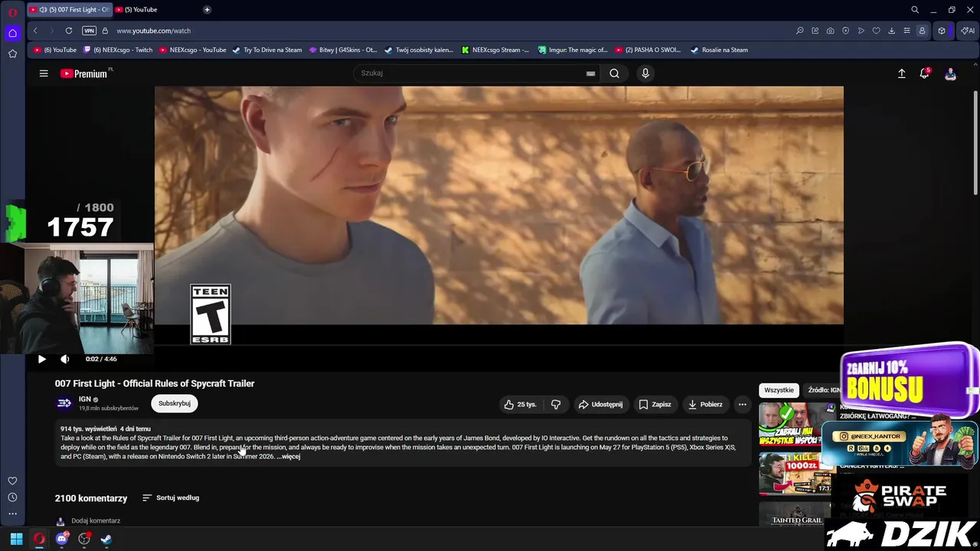Open the IGN channel name link
The width and height of the screenshot is (980, 551).
coord(85,399)
